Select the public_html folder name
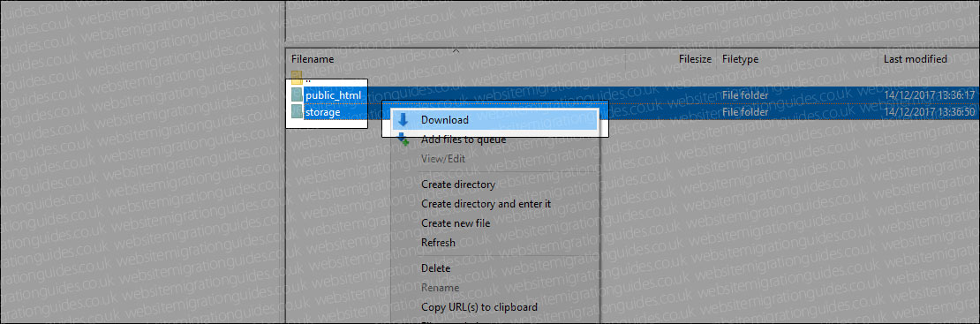The image size is (980, 324). [x=333, y=95]
